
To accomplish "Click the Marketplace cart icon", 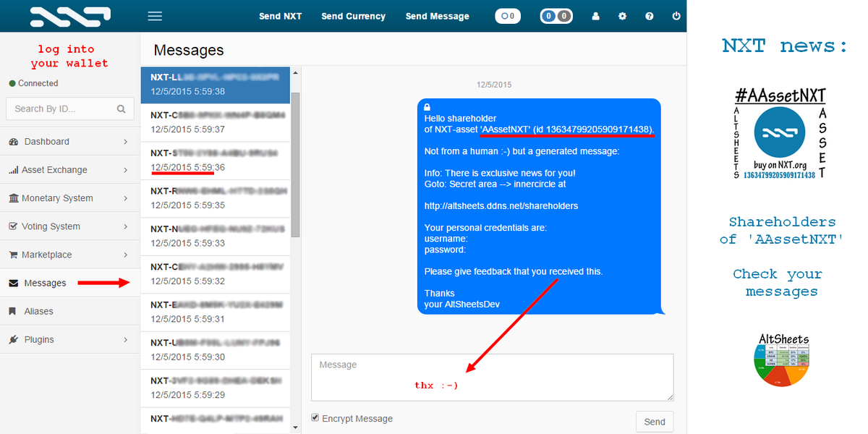I will coord(14,255).
